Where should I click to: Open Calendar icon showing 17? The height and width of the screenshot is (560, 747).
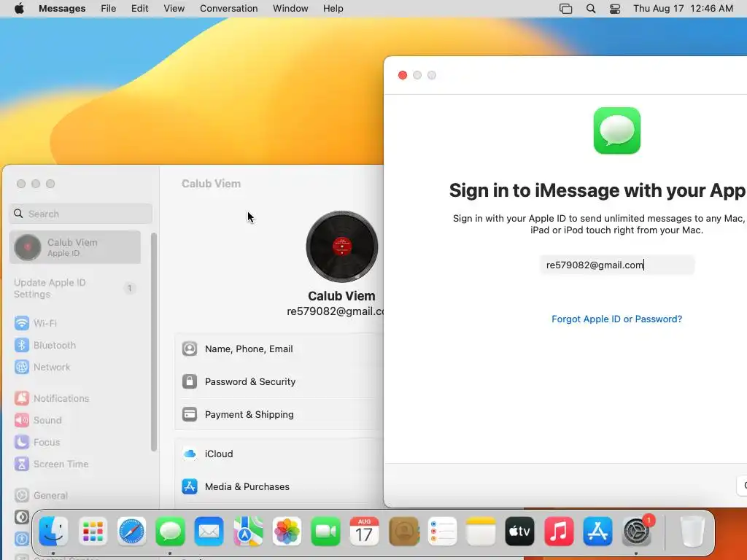pyautogui.click(x=365, y=531)
